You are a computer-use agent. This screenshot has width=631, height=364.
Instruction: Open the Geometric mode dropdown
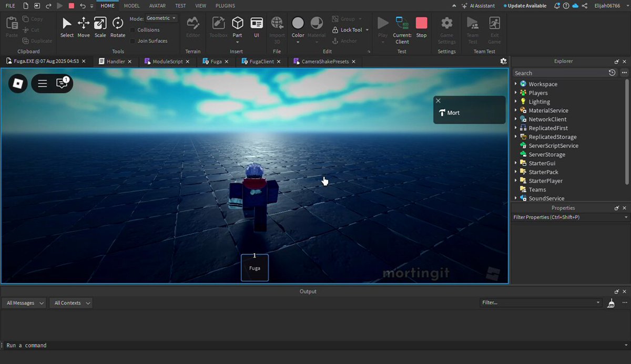tap(161, 18)
